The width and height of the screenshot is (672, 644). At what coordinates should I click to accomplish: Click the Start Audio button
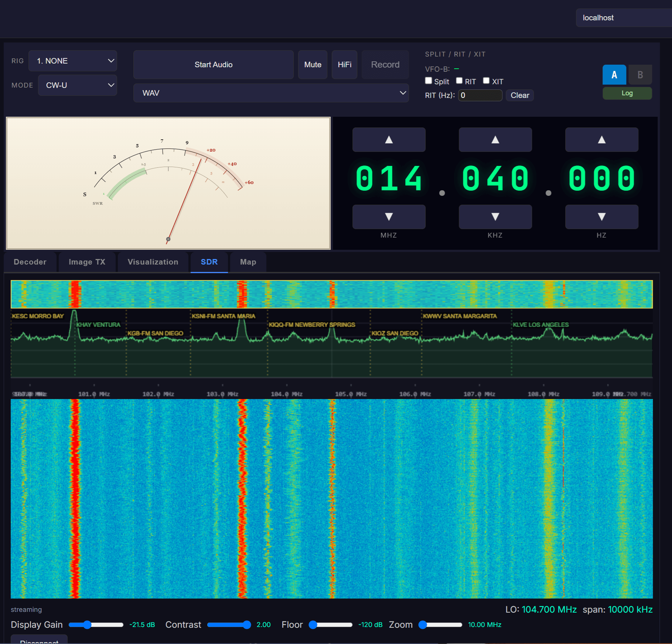click(x=214, y=65)
